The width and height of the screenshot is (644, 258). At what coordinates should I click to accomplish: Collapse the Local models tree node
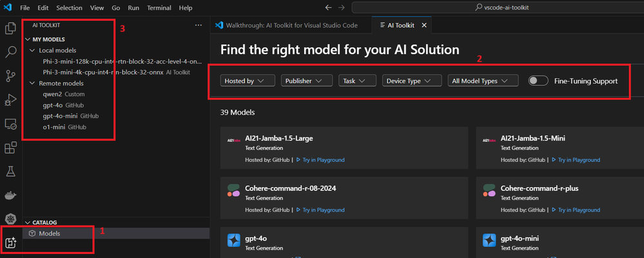click(x=33, y=50)
